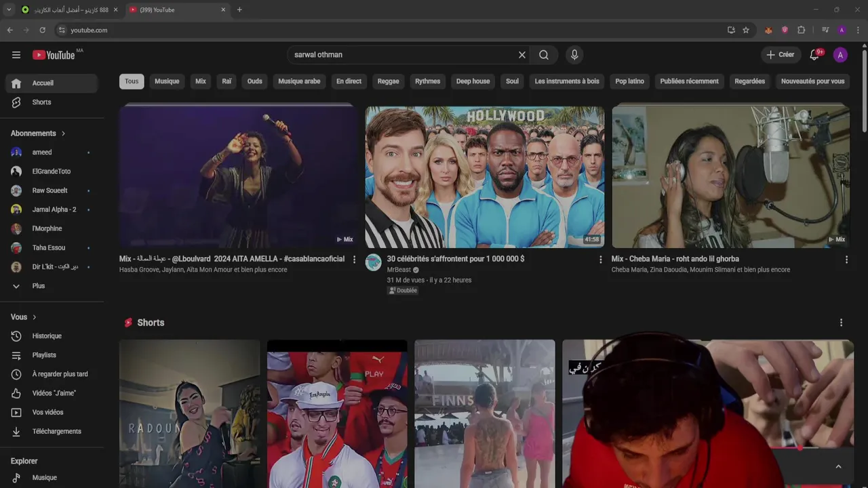Select the Rythmes filter chip

428,81
